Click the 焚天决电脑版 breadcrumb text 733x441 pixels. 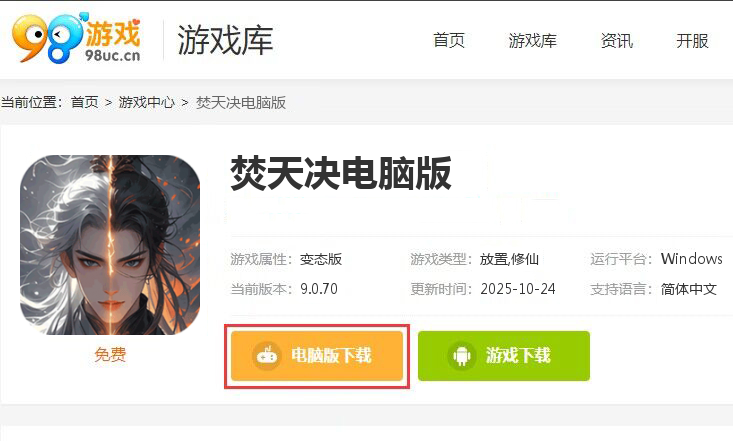pyautogui.click(x=241, y=102)
